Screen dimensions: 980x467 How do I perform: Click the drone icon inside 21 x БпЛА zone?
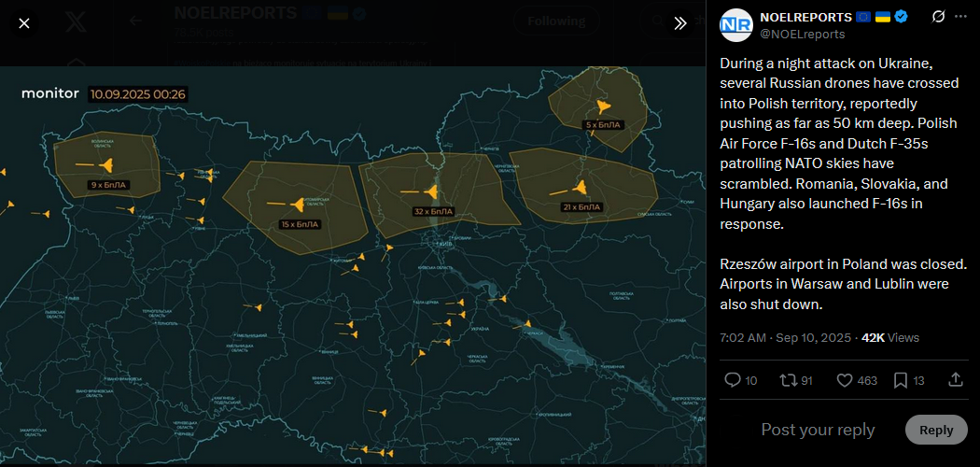pos(580,188)
